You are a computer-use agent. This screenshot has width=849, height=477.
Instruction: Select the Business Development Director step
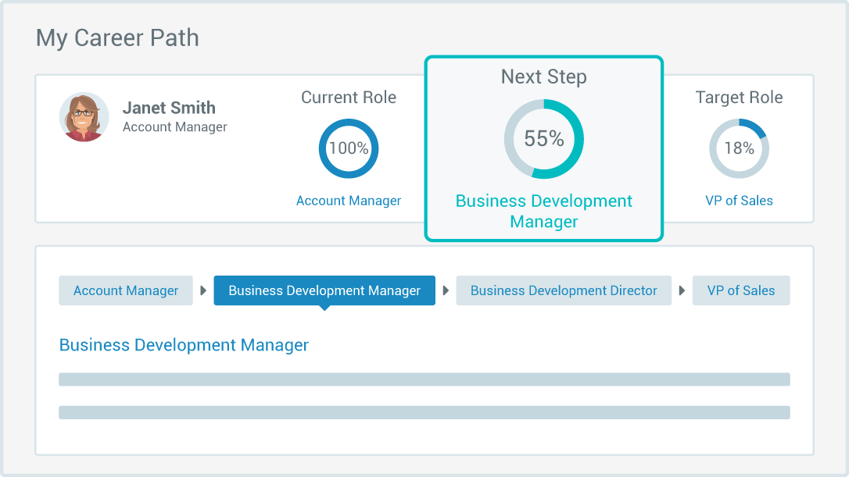564,291
